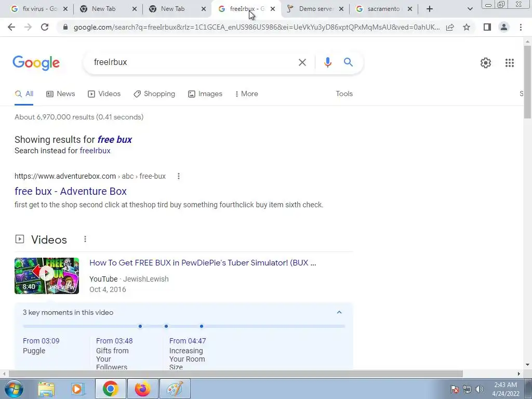The image size is (532, 399).
Task: Reload the current page
Action: [45, 27]
